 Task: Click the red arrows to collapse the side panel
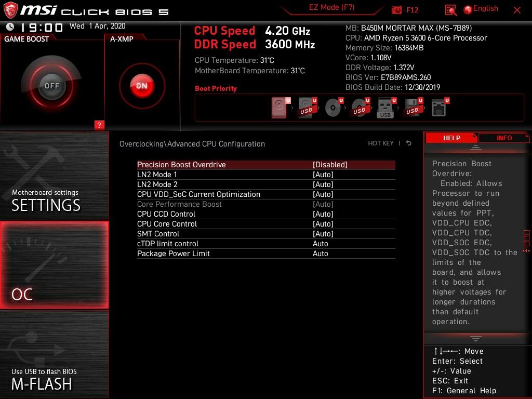(x=526, y=251)
